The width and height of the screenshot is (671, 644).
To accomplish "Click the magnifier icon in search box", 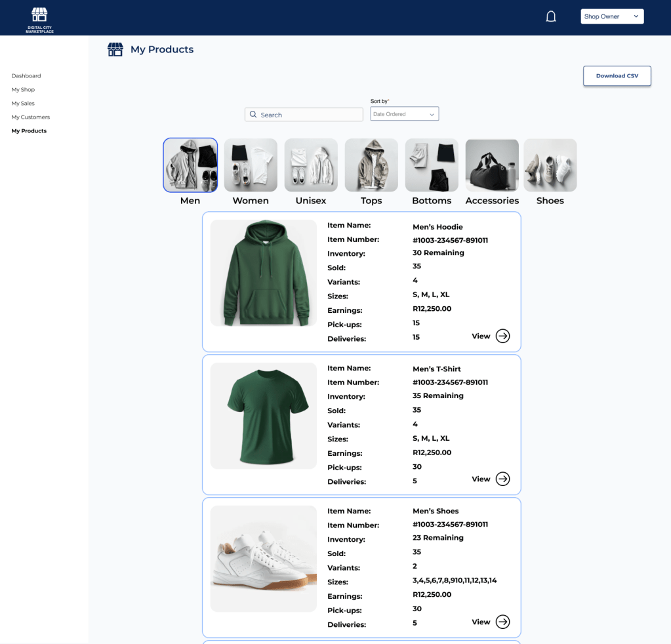I will (x=253, y=115).
